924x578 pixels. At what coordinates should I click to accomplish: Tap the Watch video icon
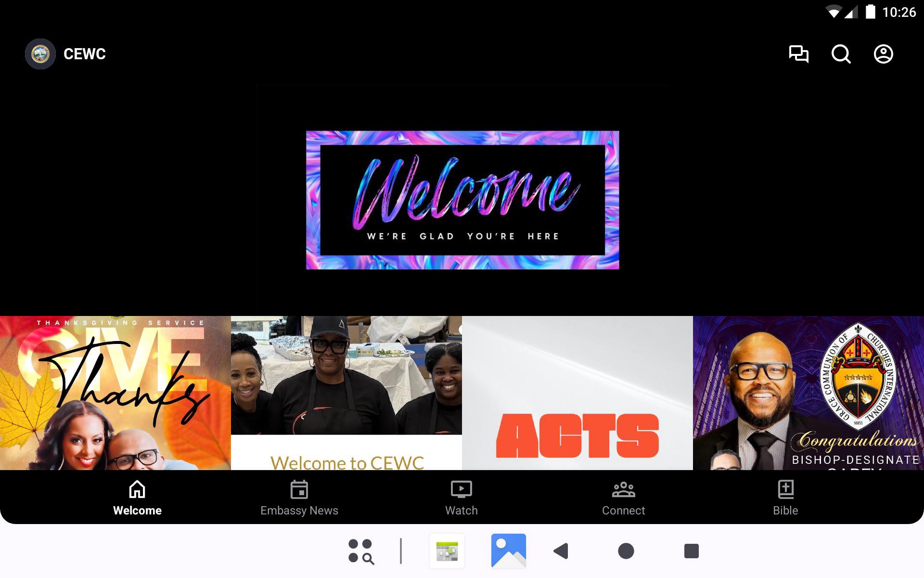[x=461, y=489]
